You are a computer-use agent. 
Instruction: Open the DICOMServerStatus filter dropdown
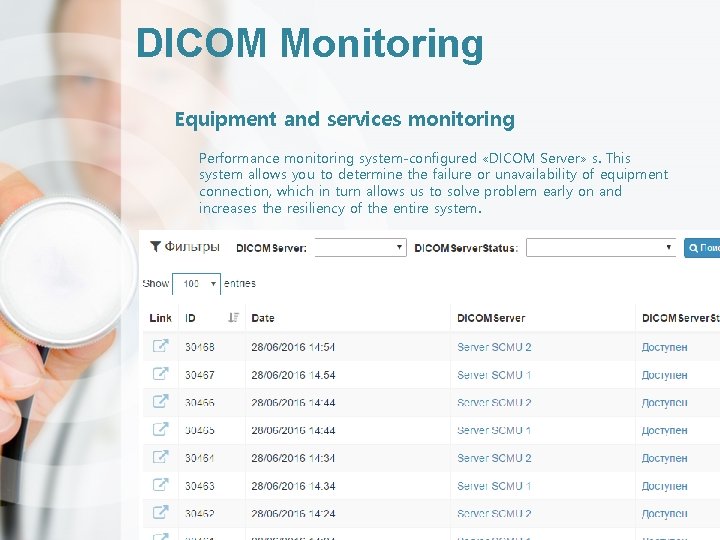[601, 248]
